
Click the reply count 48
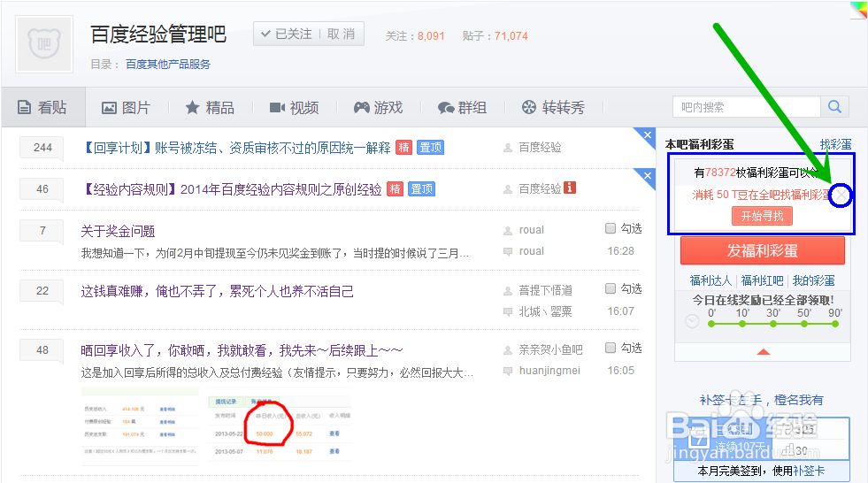pos(42,350)
